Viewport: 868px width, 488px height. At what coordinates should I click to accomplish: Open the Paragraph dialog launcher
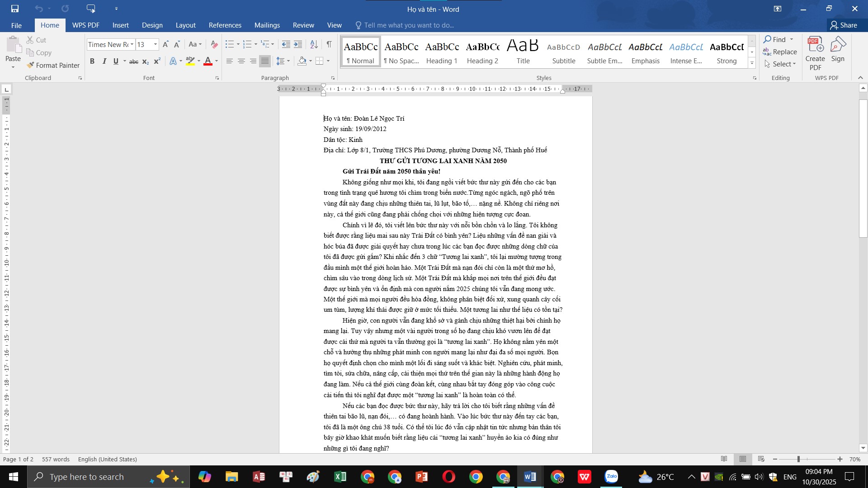point(333,78)
